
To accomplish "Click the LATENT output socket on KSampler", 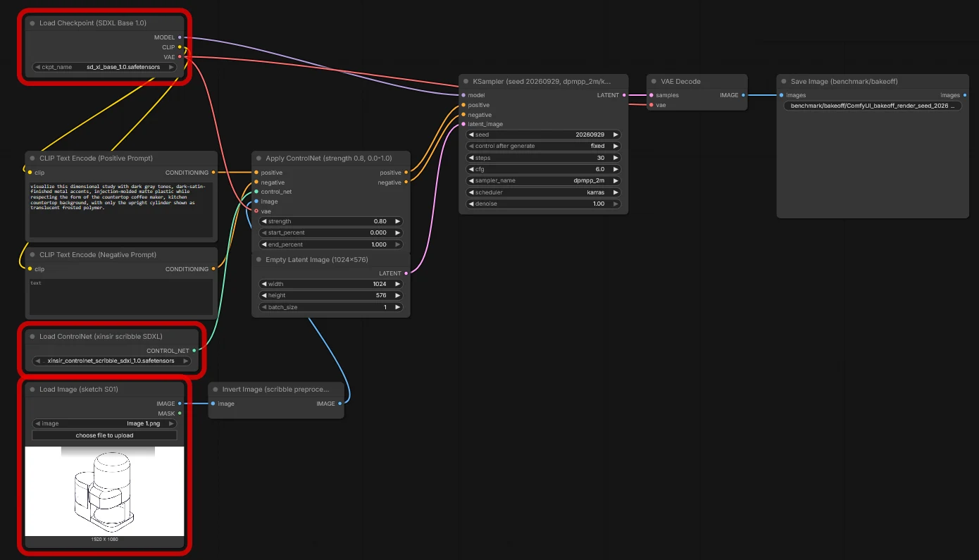I will [x=624, y=95].
